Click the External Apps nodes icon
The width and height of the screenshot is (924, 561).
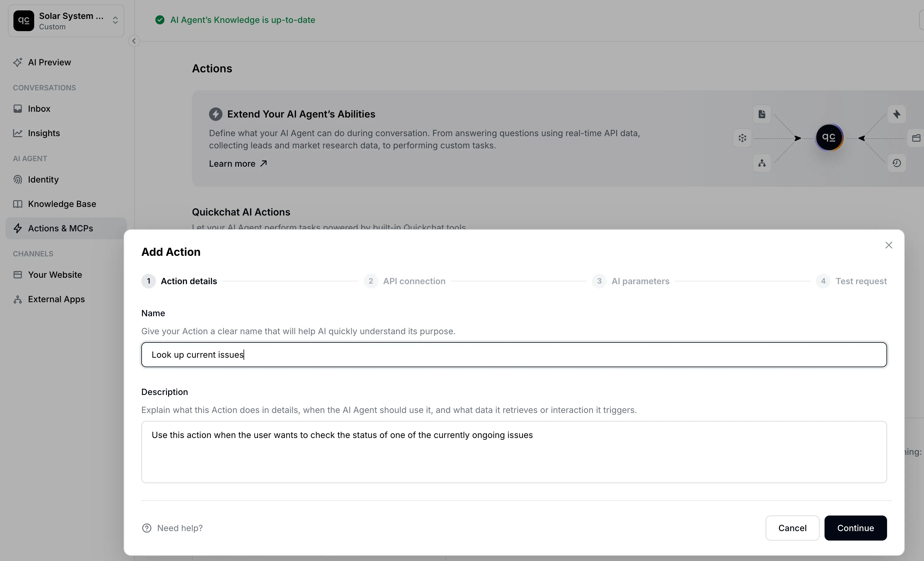(18, 299)
